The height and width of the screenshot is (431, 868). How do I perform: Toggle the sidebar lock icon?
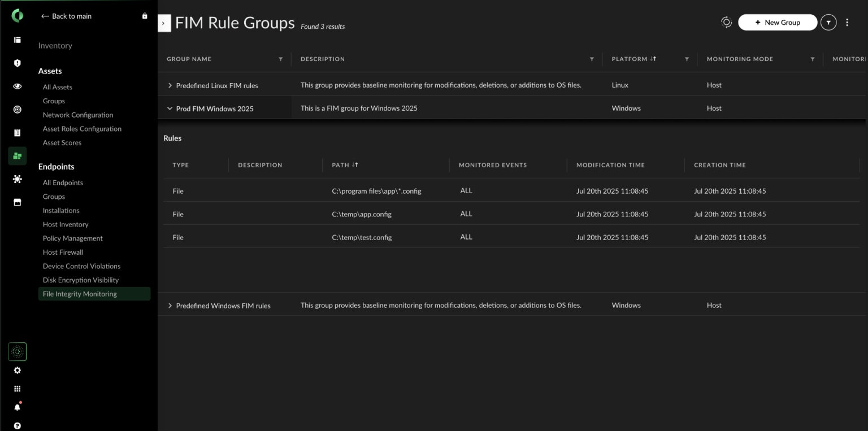145,16
